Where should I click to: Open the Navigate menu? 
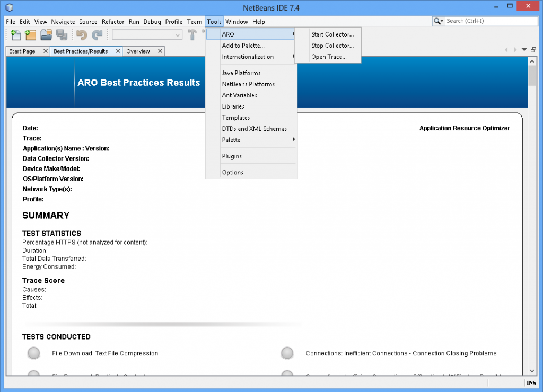point(63,21)
